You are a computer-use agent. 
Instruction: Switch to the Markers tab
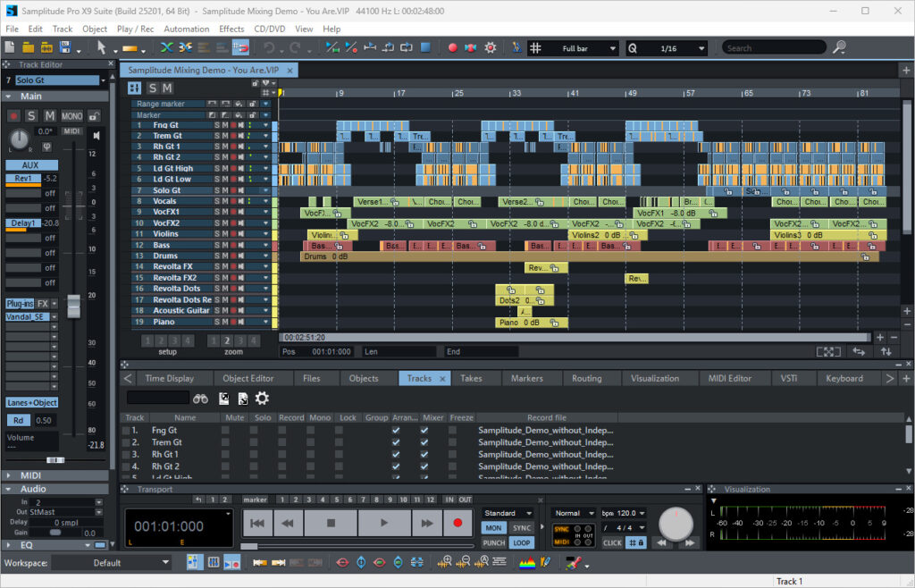click(527, 379)
